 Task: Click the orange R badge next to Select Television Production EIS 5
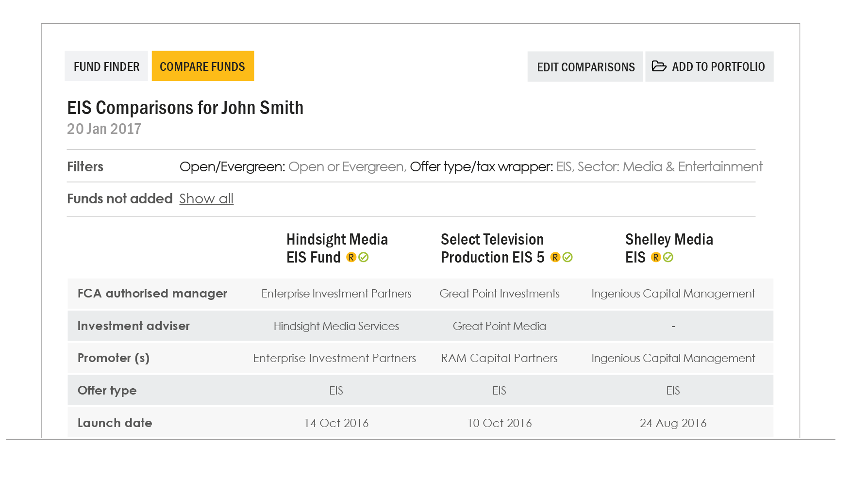555,257
